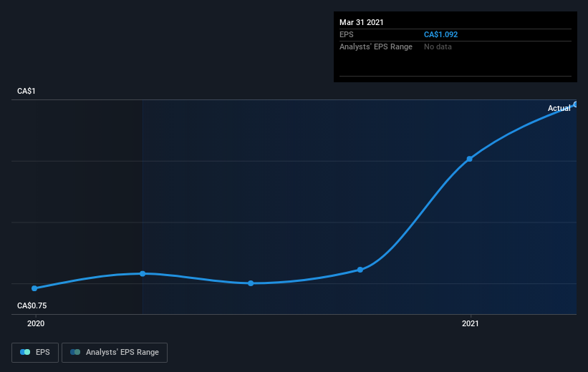Click the 2021 x-axis label

471,323
